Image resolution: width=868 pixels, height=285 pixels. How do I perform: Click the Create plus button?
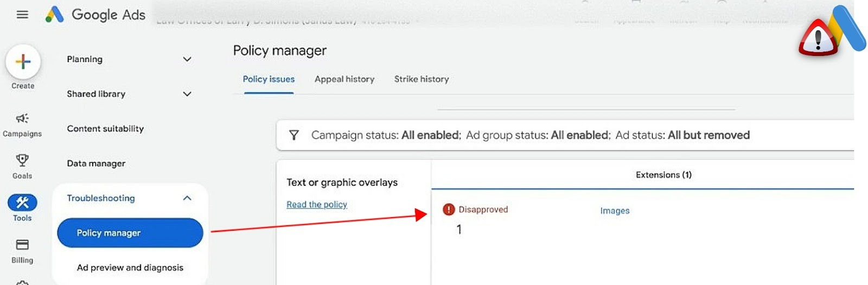(23, 62)
